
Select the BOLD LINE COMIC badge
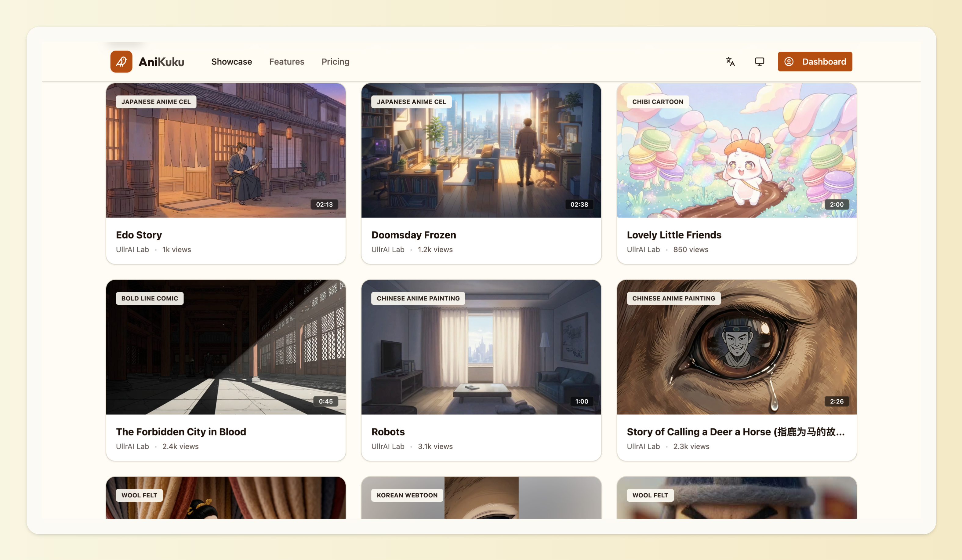click(149, 298)
